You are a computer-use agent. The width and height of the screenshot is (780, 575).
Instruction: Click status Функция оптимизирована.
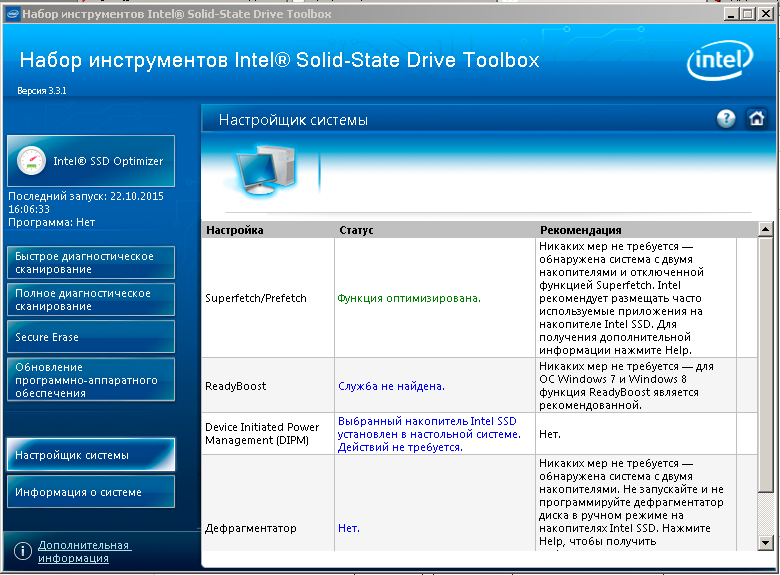(409, 298)
